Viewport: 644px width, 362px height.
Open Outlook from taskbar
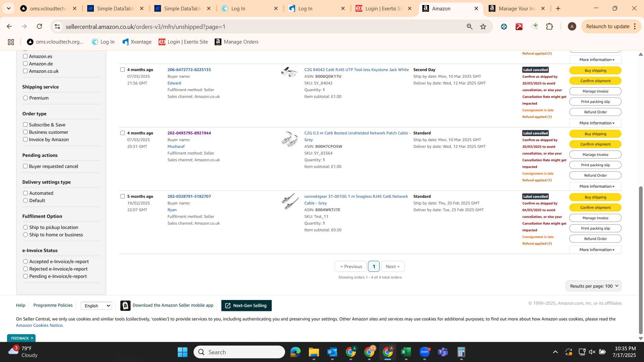[332, 352]
